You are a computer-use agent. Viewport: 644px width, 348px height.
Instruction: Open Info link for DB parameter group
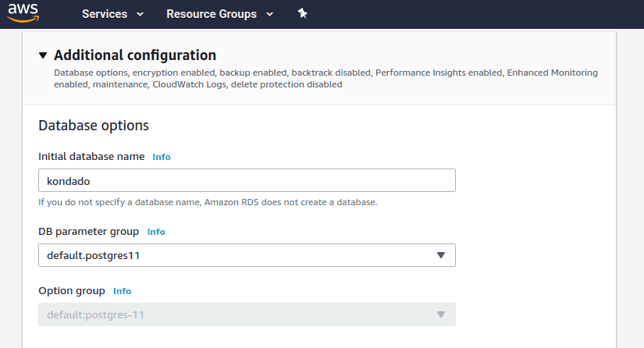tap(156, 232)
